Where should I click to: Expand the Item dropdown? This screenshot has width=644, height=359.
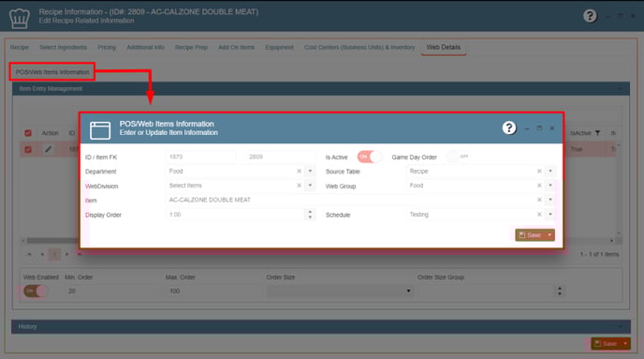550,200
